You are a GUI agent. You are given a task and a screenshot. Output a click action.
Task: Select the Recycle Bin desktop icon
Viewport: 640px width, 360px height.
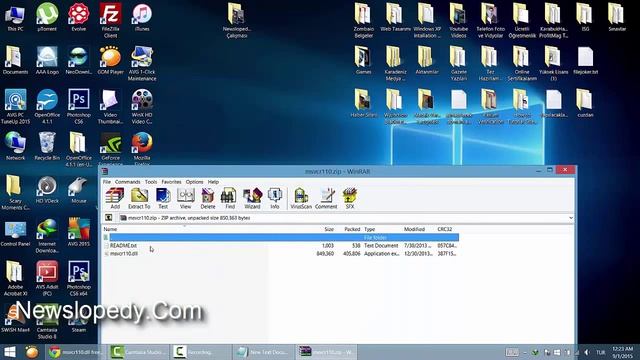[x=47, y=146]
